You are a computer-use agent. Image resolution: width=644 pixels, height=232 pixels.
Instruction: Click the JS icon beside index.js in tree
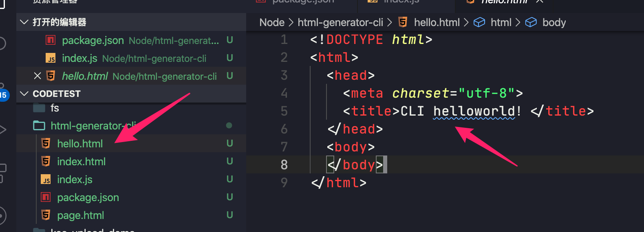[x=46, y=179]
